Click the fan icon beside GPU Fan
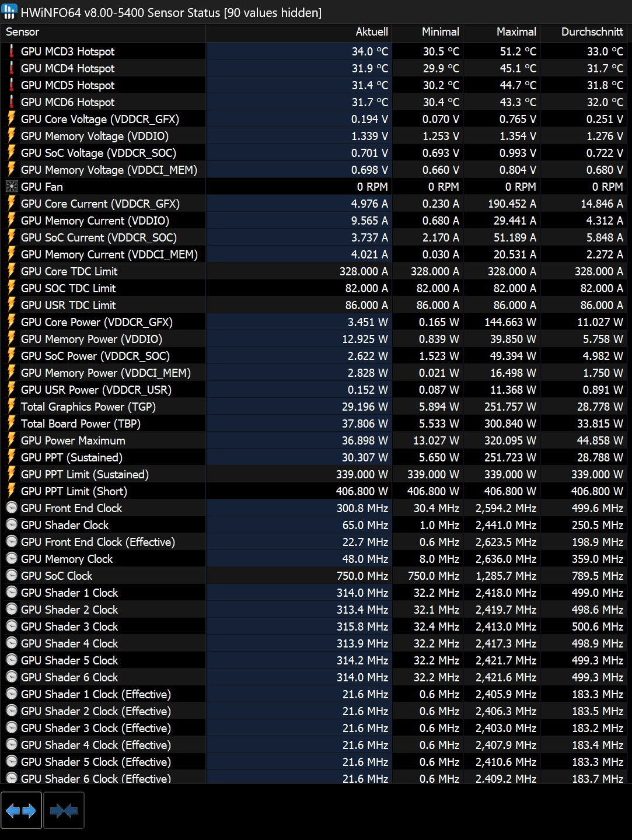The height and width of the screenshot is (840, 632). click(x=11, y=187)
